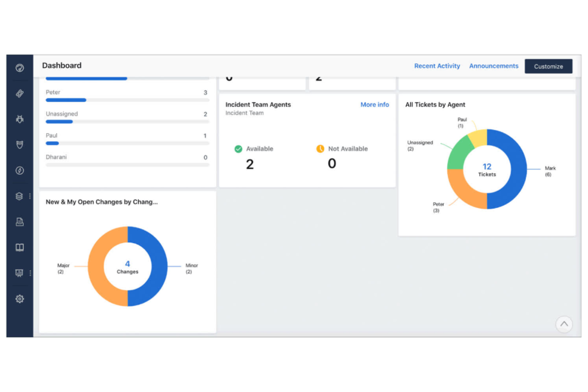Expand submenu dots beside the reports icon
Viewport: 588px width, 392px height.
coord(30,273)
